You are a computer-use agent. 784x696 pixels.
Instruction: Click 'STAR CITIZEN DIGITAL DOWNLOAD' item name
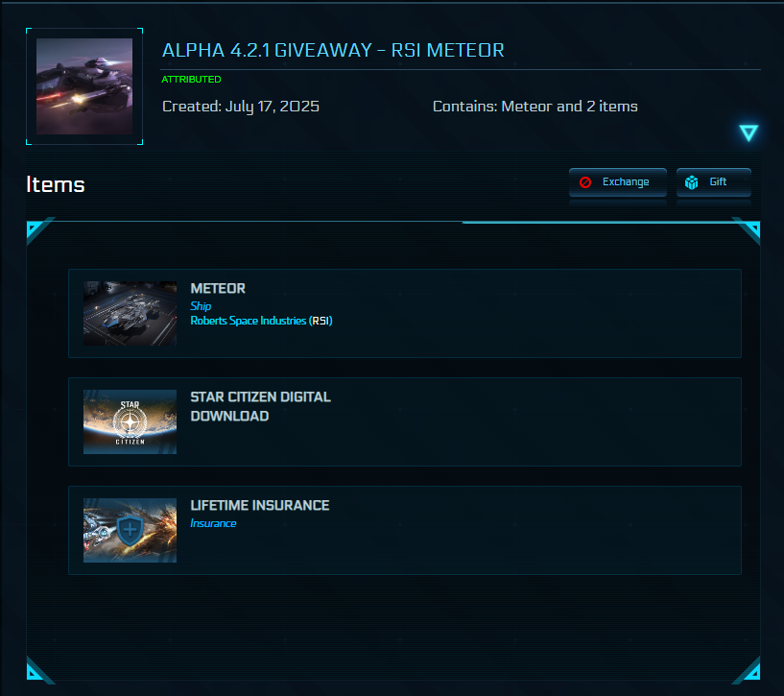point(260,406)
